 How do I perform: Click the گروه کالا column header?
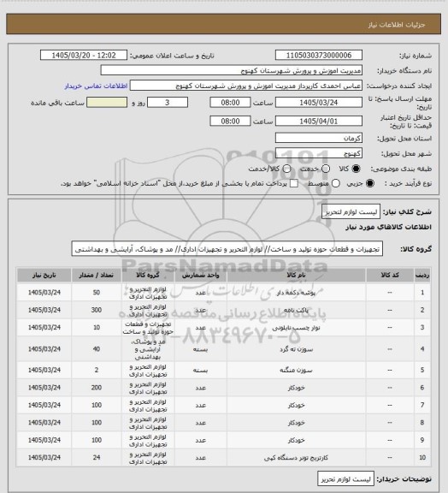(x=148, y=275)
